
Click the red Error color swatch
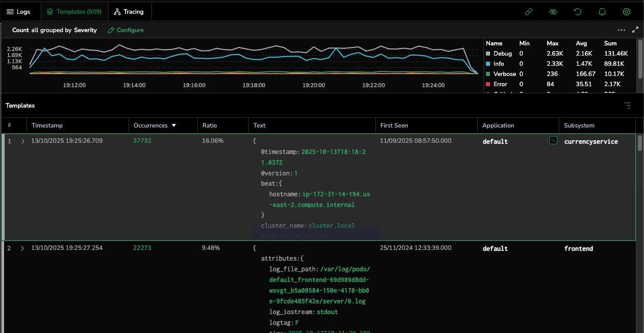pyautogui.click(x=488, y=84)
